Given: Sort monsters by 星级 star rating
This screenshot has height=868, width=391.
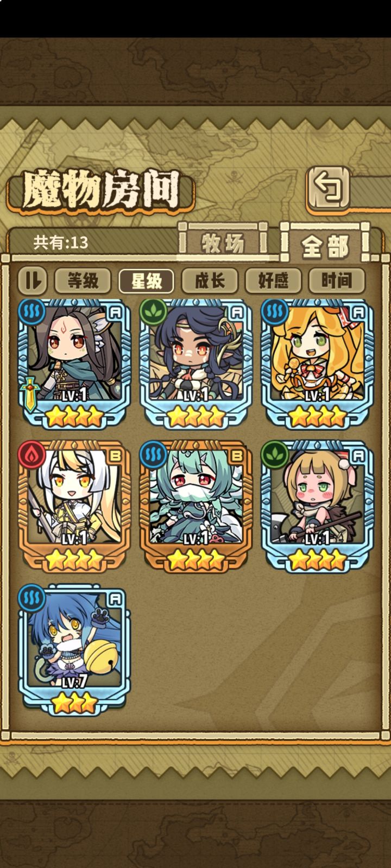Looking at the screenshot, I should pos(146,280).
